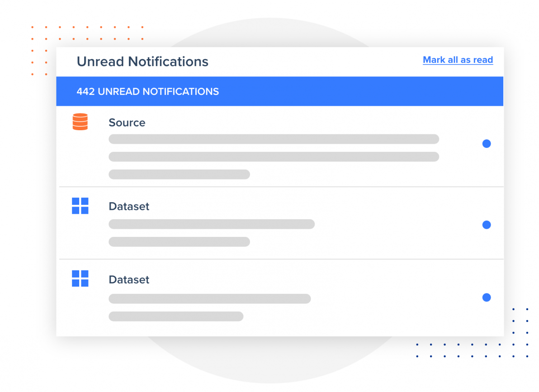Click the Mark all as read link
The height and width of the screenshot is (392, 539).
coord(458,60)
